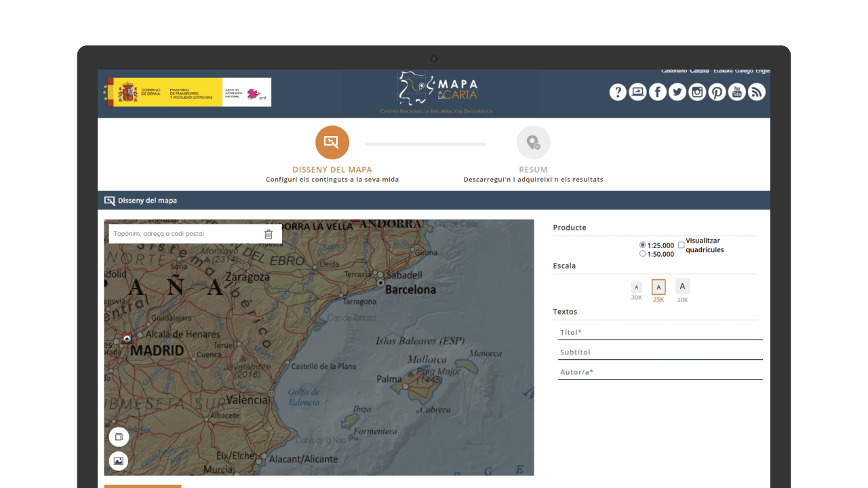The image size is (868, 488).
Task: Click the laptop share icon in header
Action: 637,92
